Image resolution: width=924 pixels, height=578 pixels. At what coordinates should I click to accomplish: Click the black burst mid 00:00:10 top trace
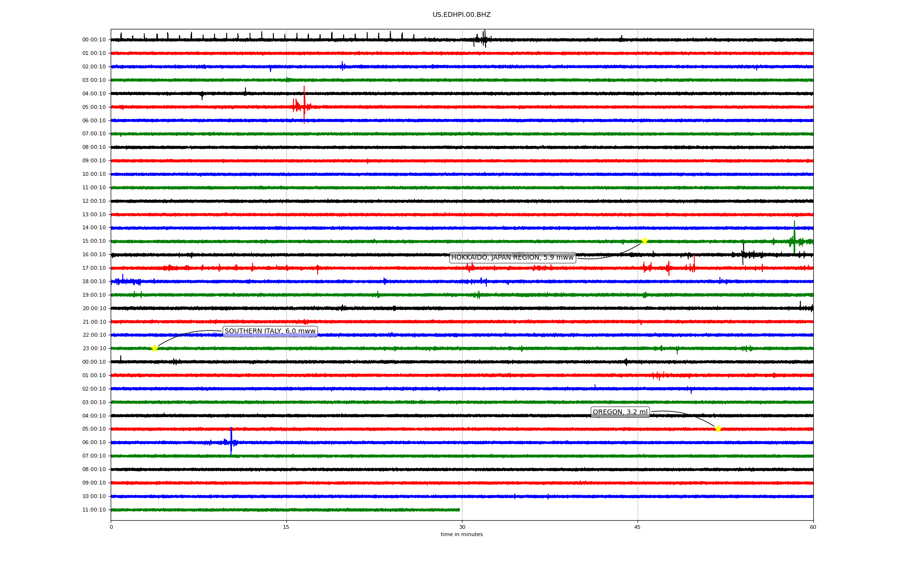pyautogui.click(x=484, y=39)
